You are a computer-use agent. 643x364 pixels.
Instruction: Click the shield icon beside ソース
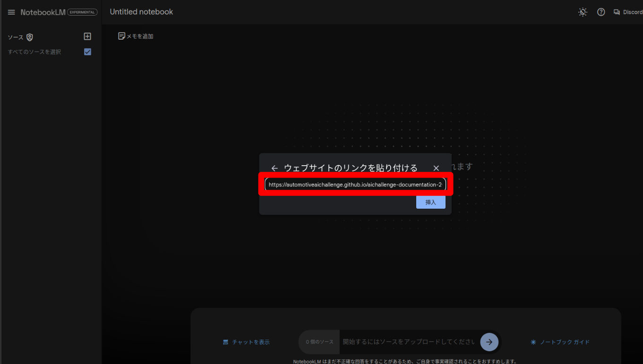coord(29,36)
